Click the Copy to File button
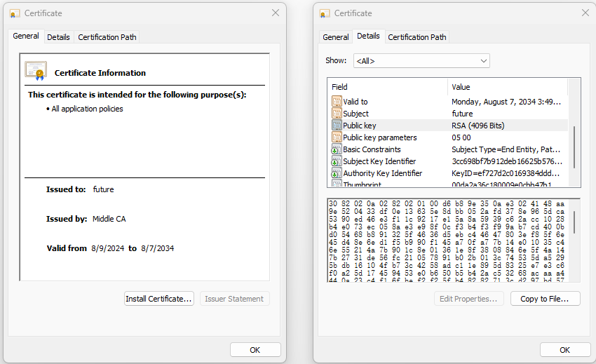This screenshot has width=596, height=364. click(545, 299)
